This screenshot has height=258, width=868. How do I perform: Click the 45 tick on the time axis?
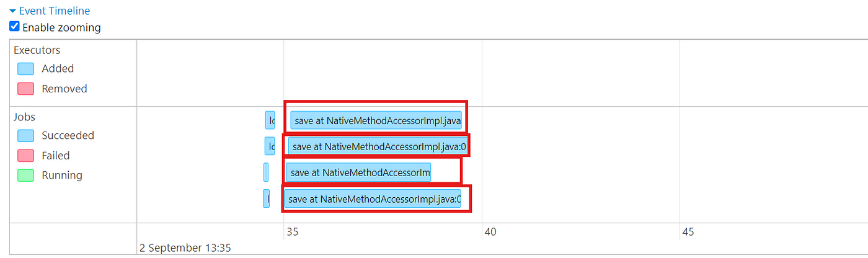(x=688, y=232)
